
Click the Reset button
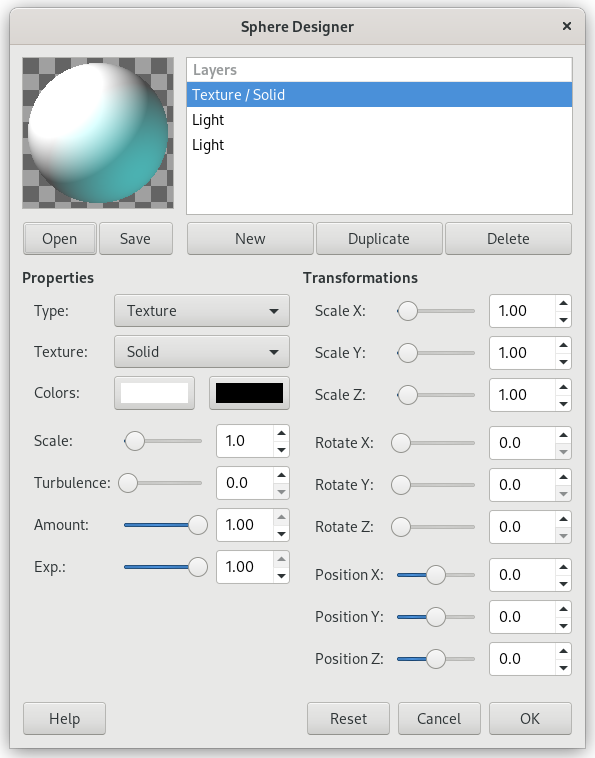(348, 719)
